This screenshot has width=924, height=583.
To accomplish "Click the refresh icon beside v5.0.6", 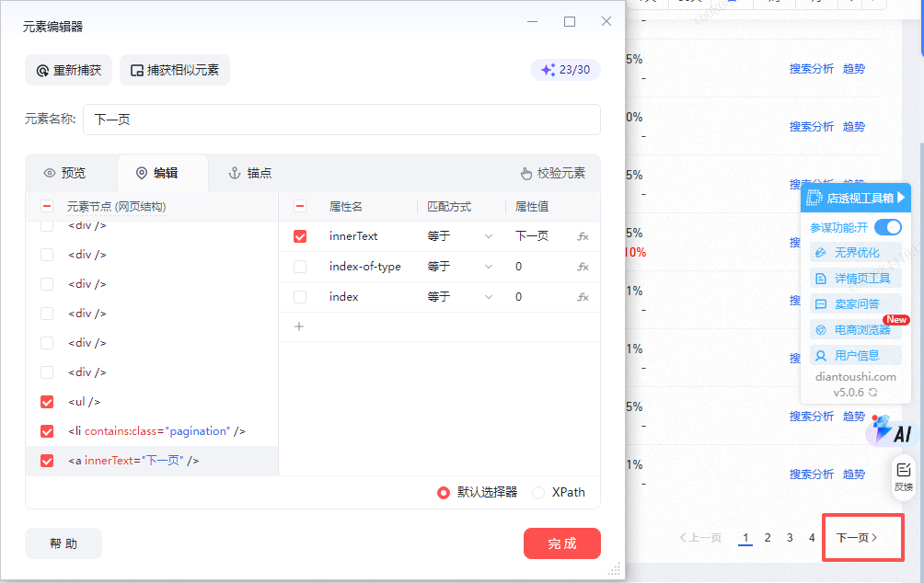I will click(x=872, y=393).
